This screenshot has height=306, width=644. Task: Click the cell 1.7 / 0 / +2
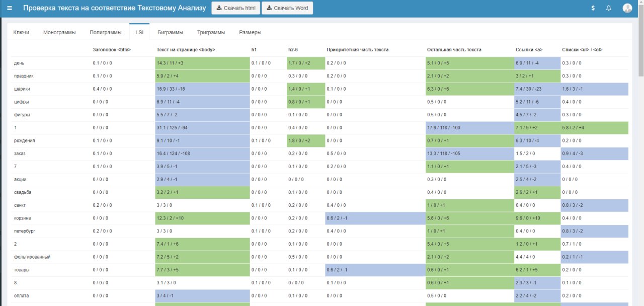pos(306,63)
